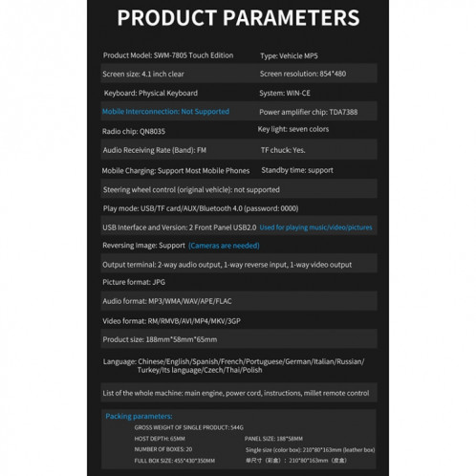Click Audio format MP3/WMA/WAV/APE/FLAC row
Viewport: 476px width, 476px height.
click(x=239, y=301)
